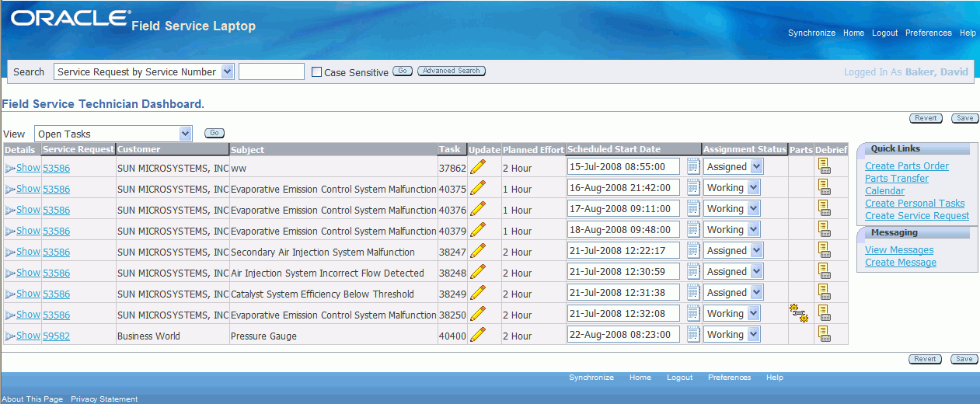Open the View Open Tasks dropdown
Screen dimensions: 980x404
coord(113,134)
